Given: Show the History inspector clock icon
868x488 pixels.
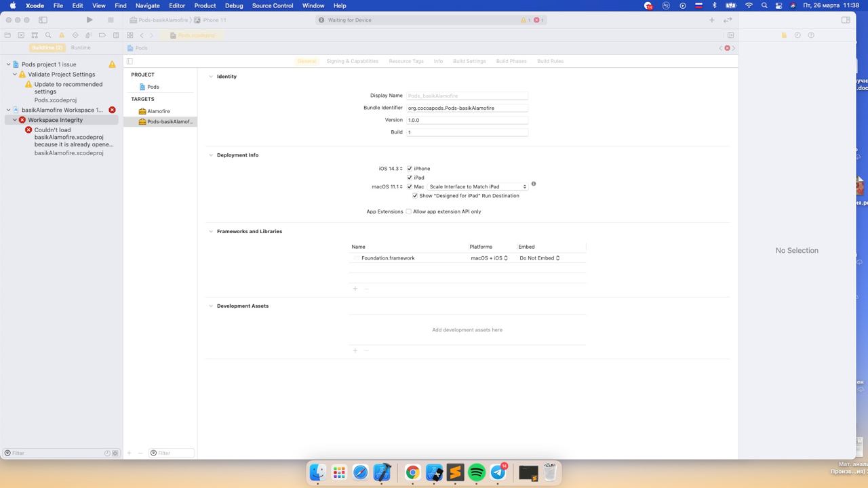Looking at the screenshot, I should pos(797,35).
